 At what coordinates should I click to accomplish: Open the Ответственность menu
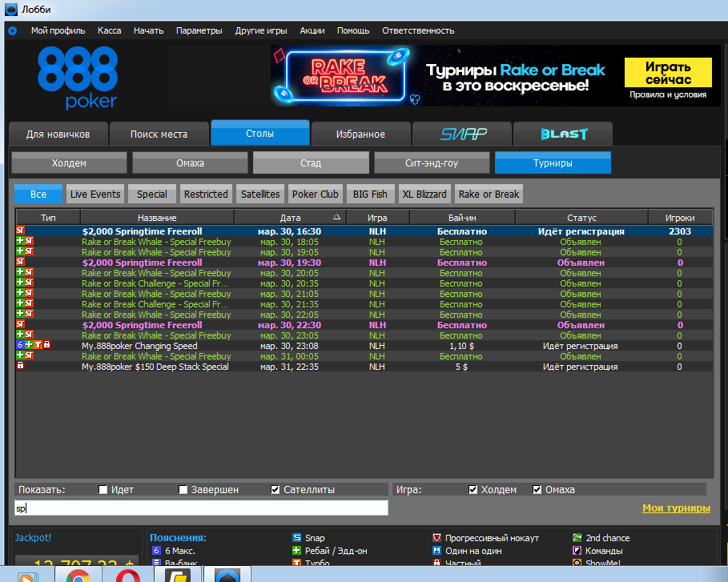(x=418, y=30)
